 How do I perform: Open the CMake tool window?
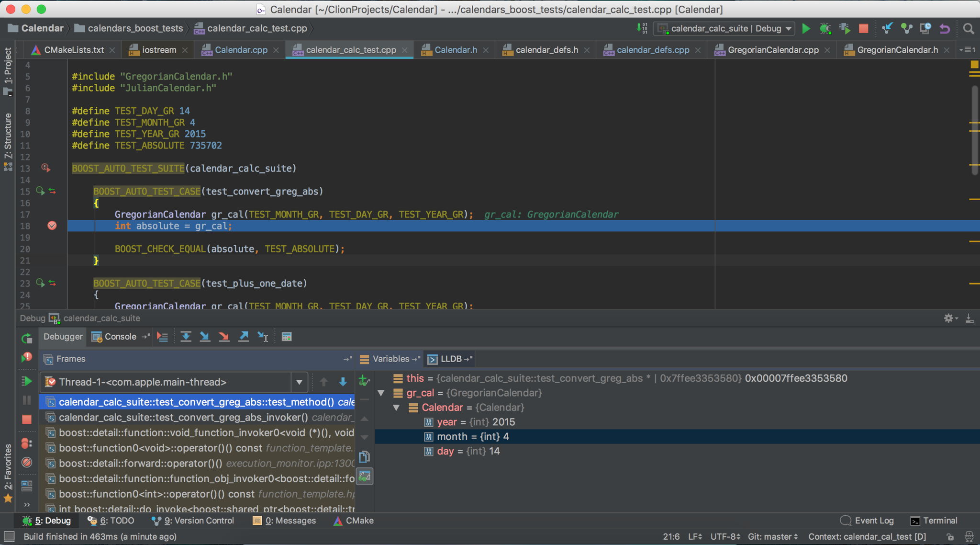click(354, 521)
